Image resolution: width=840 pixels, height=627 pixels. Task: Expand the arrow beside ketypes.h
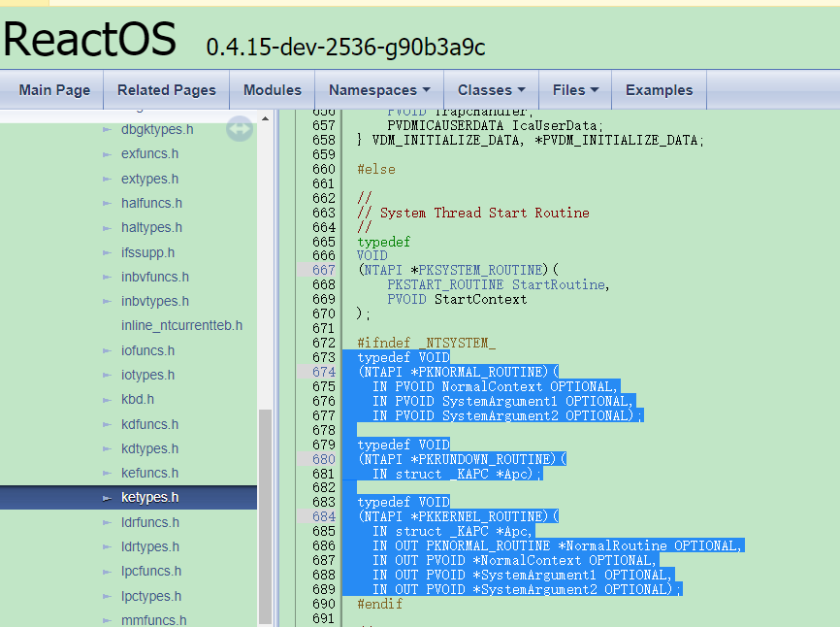tap(107, 498)
